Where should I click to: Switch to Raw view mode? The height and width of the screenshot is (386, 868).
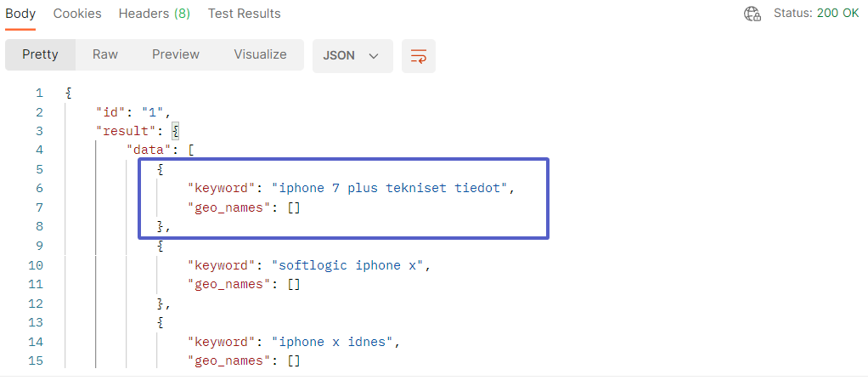[x=105, y=54]
